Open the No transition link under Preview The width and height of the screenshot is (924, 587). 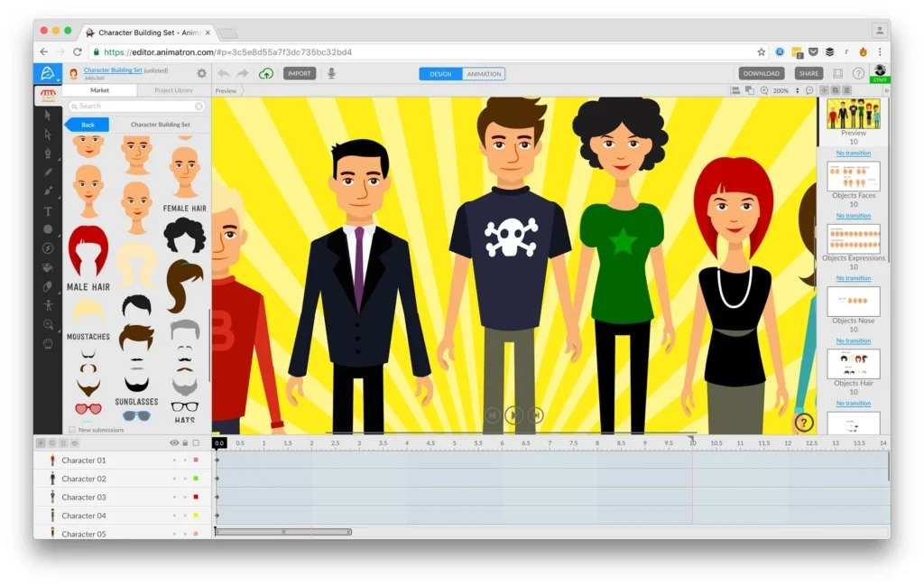(854, 153)
